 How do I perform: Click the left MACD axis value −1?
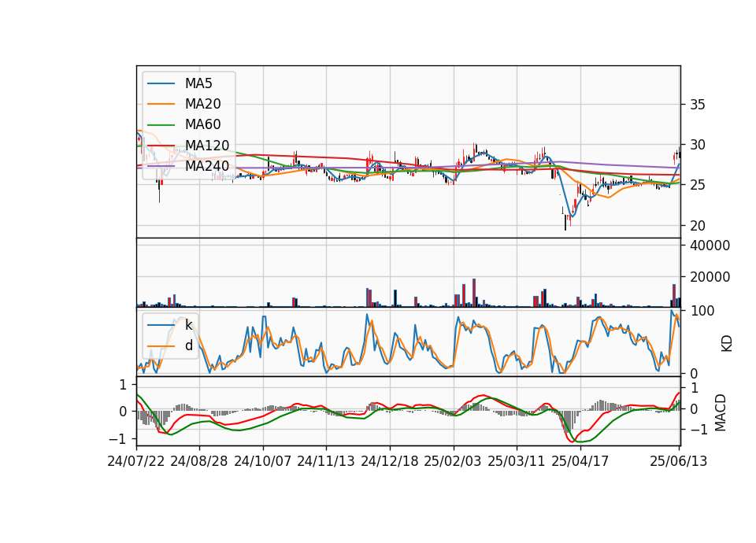pos(118,439)
